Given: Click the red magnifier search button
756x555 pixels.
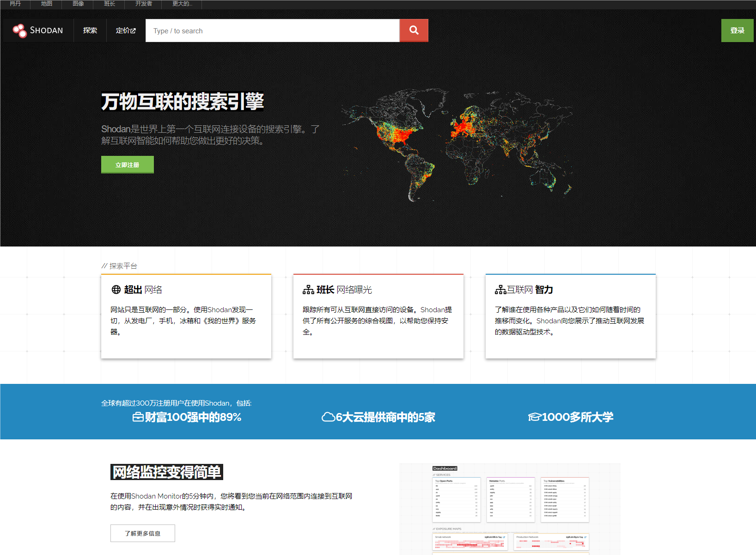Looking at the screenshot, I should 414,31.
